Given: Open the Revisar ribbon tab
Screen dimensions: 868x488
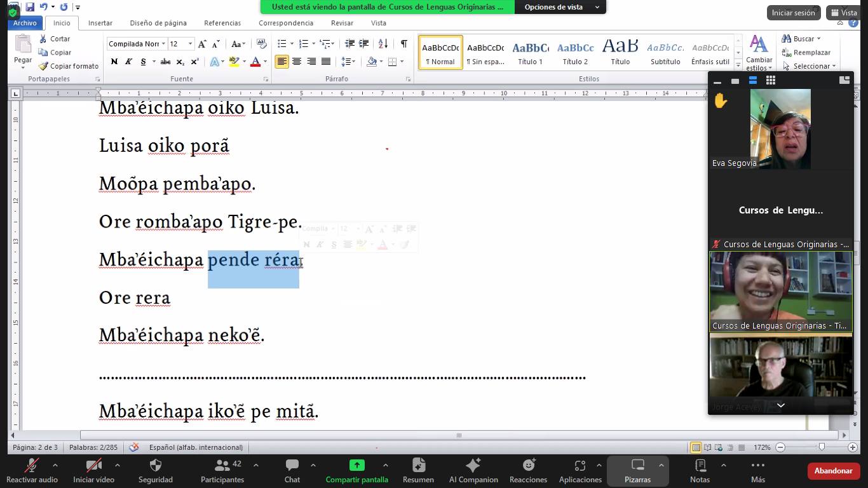Looking at the screenshot, I should [342, 23].
